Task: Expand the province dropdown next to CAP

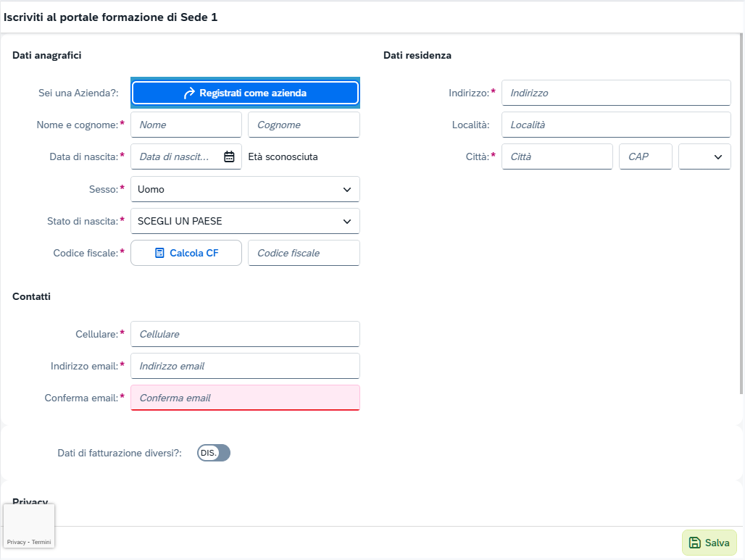Action: coord(704,156)
